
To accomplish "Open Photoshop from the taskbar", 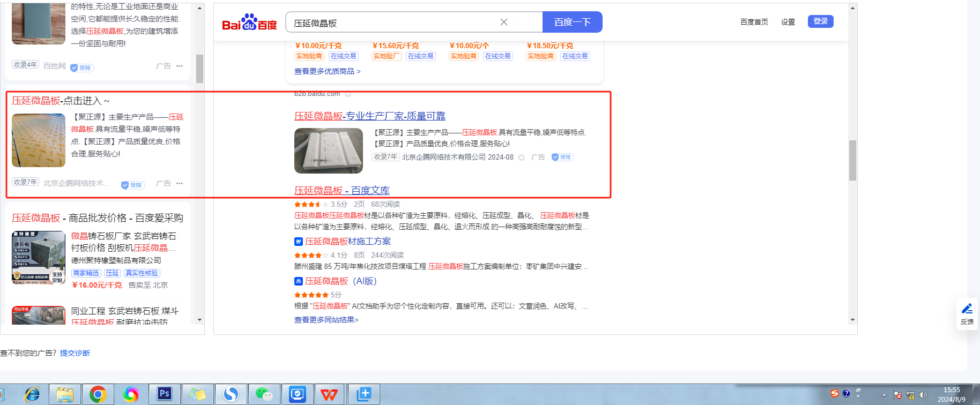I will [164, 394].
